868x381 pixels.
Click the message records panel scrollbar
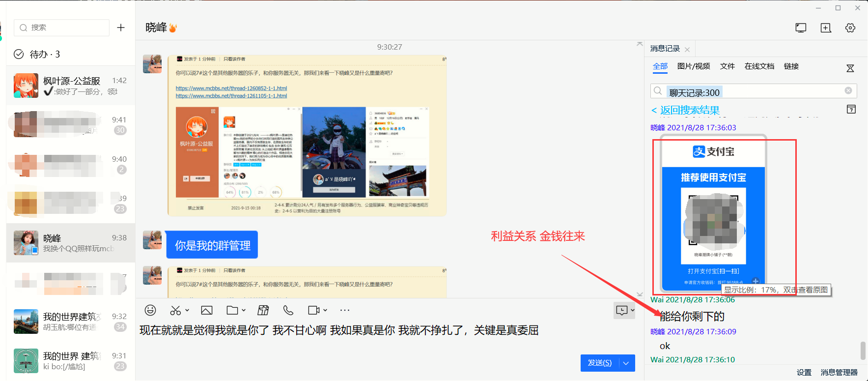pos(863,351)
